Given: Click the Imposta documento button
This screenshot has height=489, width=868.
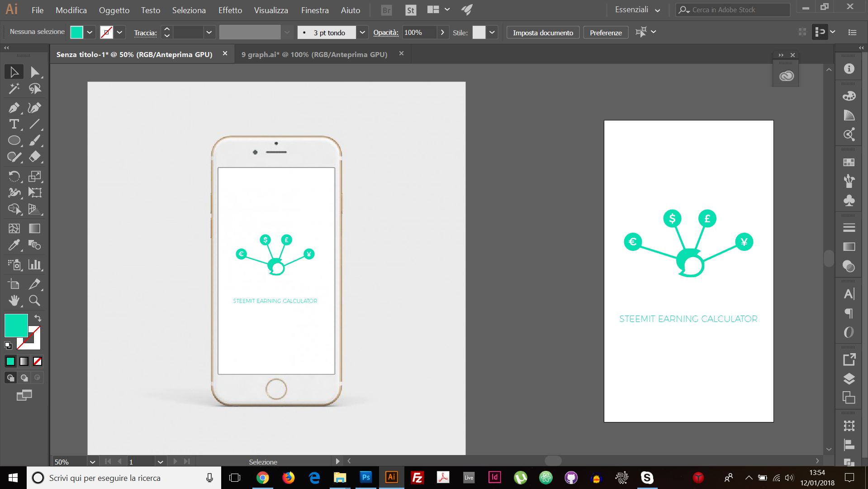Looking at the screenshot, I should pyautogui.click(x=543, y=33).
